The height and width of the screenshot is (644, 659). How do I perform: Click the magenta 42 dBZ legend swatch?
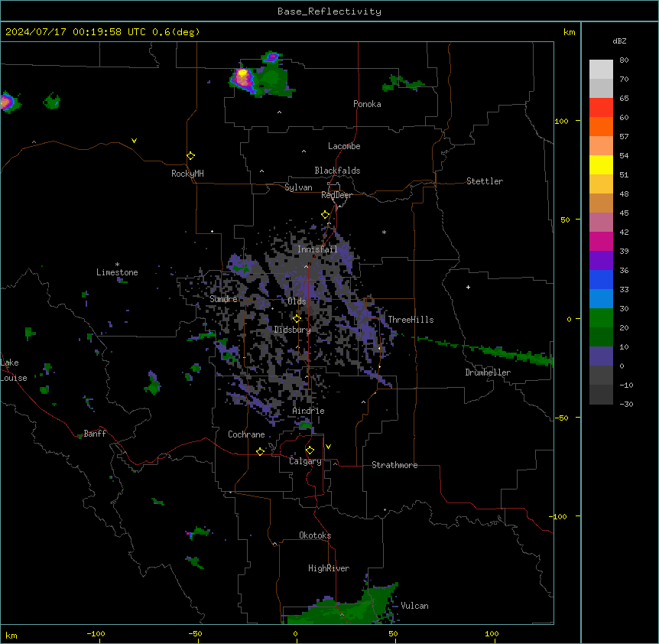click(601, 241)
